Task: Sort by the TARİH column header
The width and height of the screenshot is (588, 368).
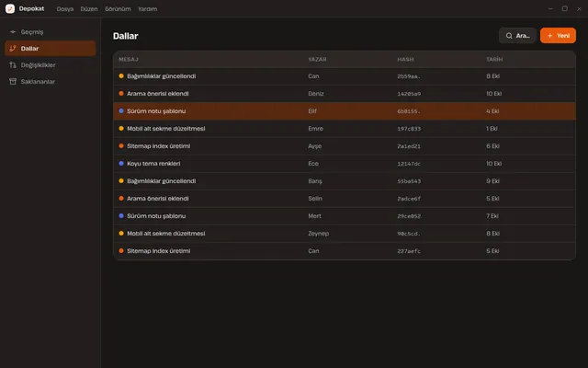Action: click(494, 59)
